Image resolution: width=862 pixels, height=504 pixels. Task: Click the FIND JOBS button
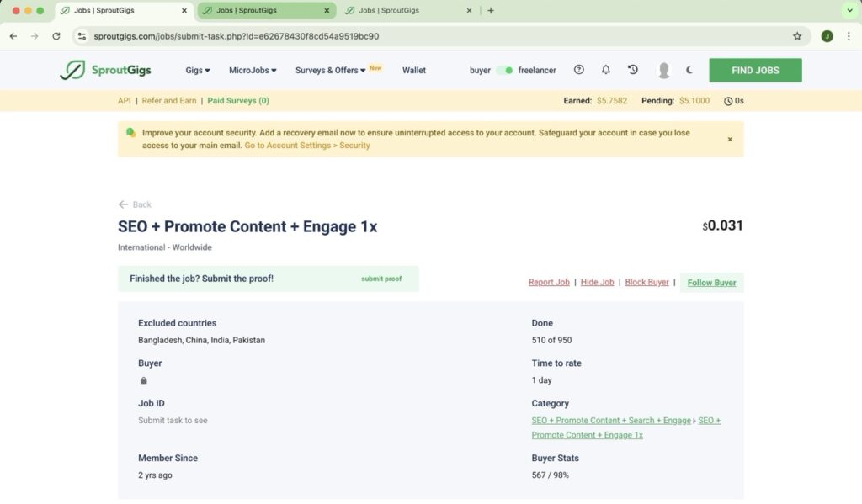coord(755,71)
